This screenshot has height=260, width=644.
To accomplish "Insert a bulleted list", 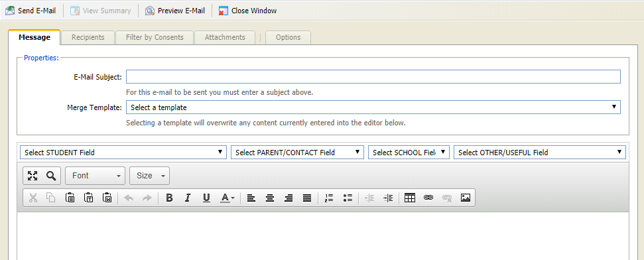I will 348,198.
